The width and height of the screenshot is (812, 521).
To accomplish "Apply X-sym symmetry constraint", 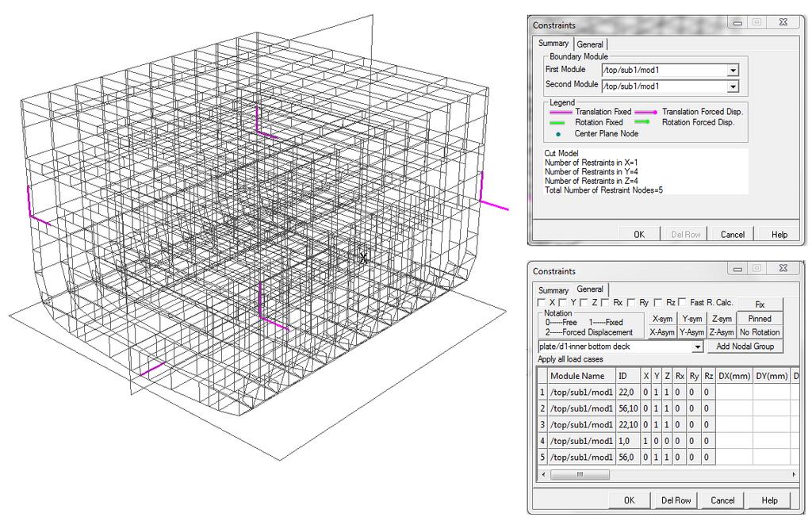I will point(662,319).
